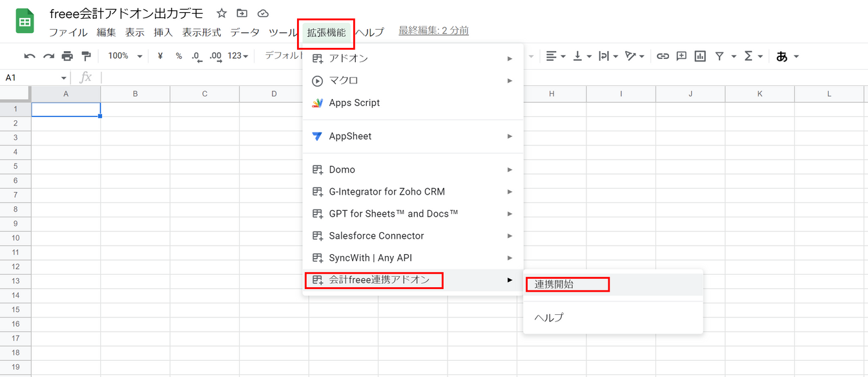Star the freee会計アドオン出力デモ document

222,14
